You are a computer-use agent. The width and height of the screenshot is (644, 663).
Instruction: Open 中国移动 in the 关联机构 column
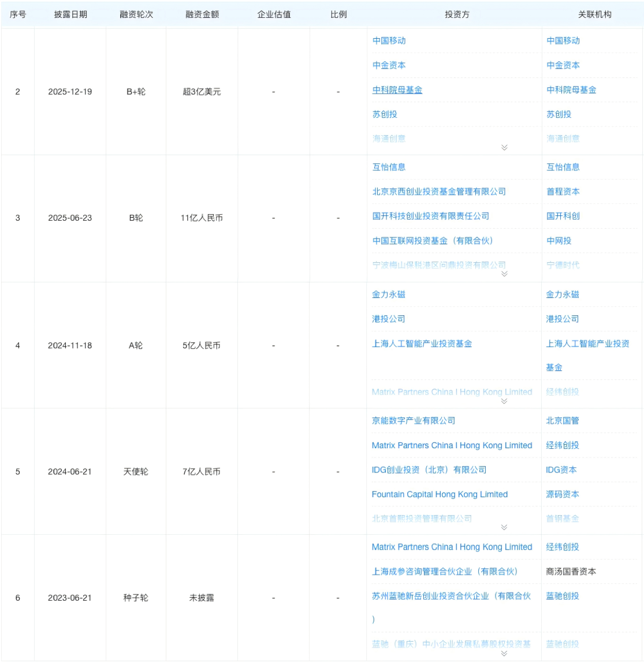563,40
